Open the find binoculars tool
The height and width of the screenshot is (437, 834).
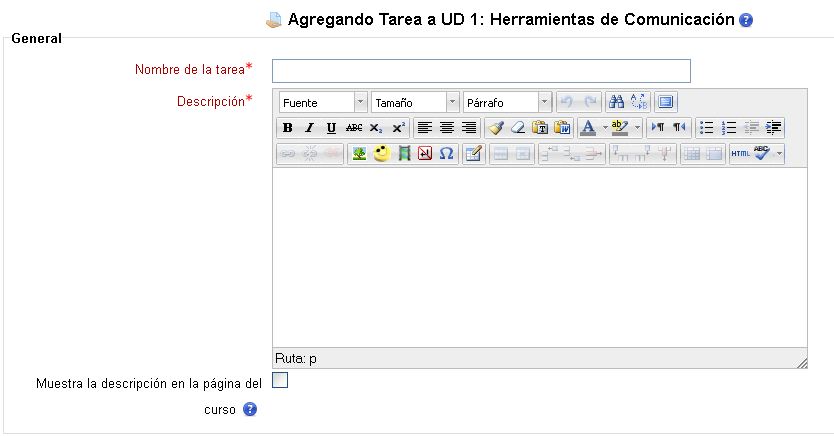[x=617, y=102]
